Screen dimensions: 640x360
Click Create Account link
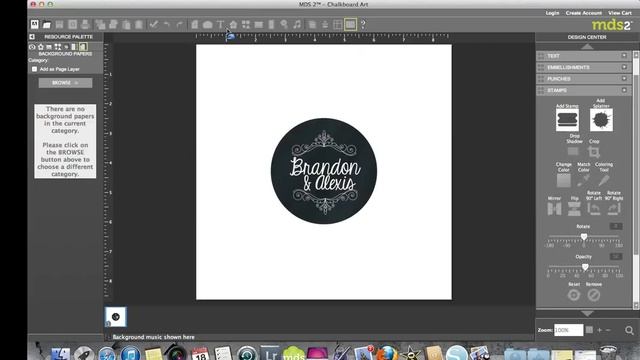[584, 13]
